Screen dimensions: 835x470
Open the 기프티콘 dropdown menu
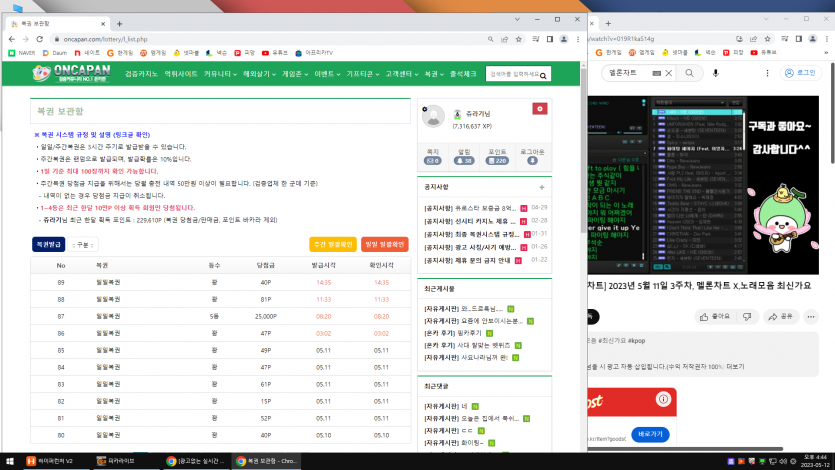point(363,74)
